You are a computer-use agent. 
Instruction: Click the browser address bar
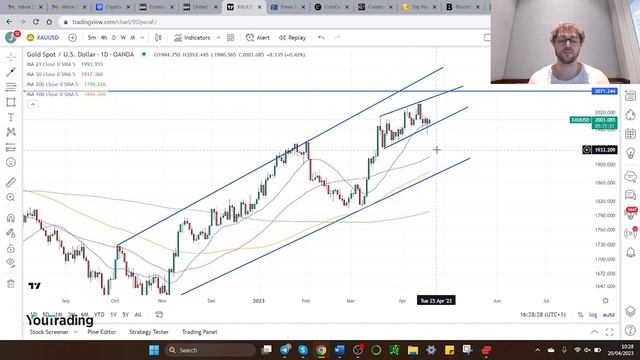[273, 22]
